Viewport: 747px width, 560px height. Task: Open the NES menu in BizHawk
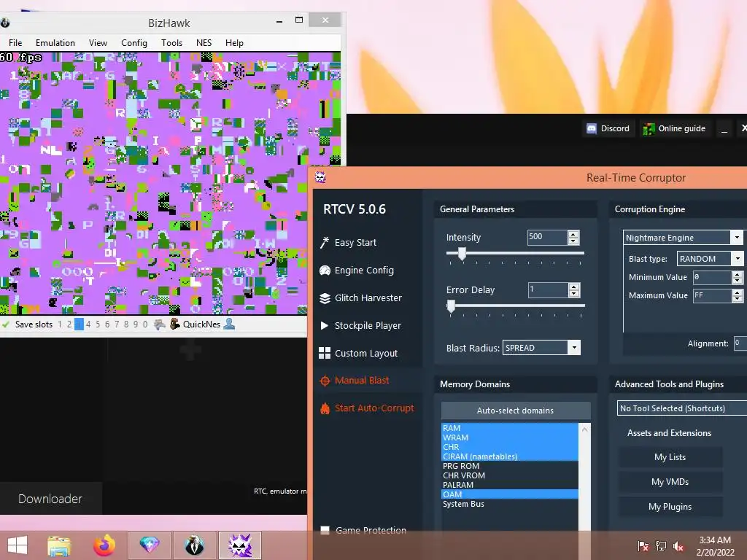point(204,43)
